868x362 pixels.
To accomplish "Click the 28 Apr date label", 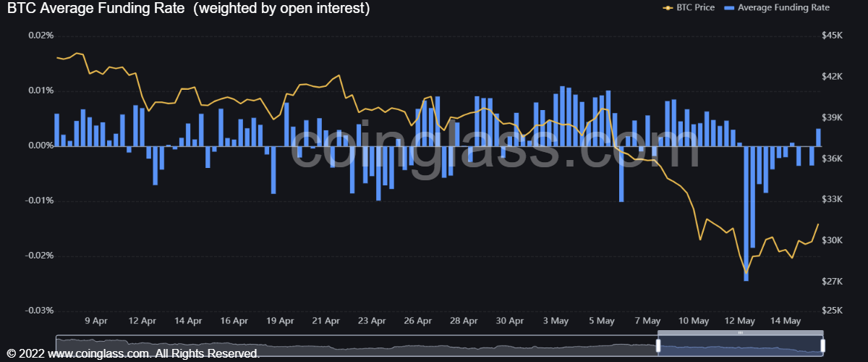I will coord(464,320).
